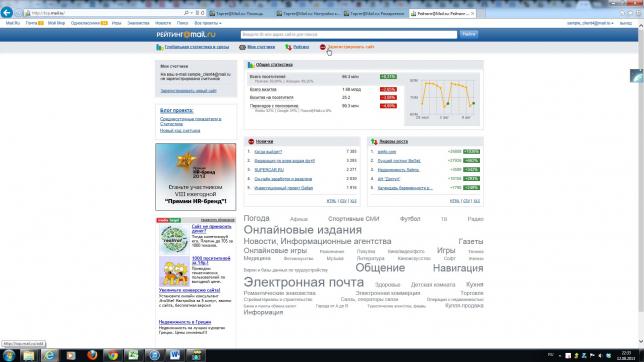Open the Электронная почта category tag

pyautogui.click(x=304, y=282)
